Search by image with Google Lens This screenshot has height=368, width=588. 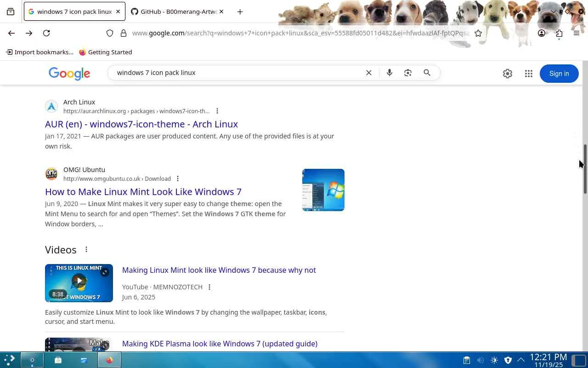point(408,73)
